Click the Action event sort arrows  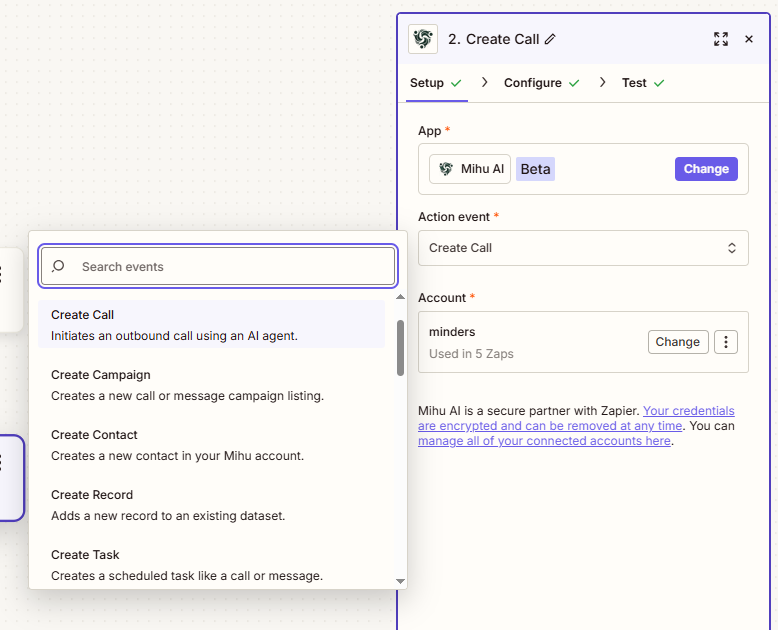click(731, 248)
